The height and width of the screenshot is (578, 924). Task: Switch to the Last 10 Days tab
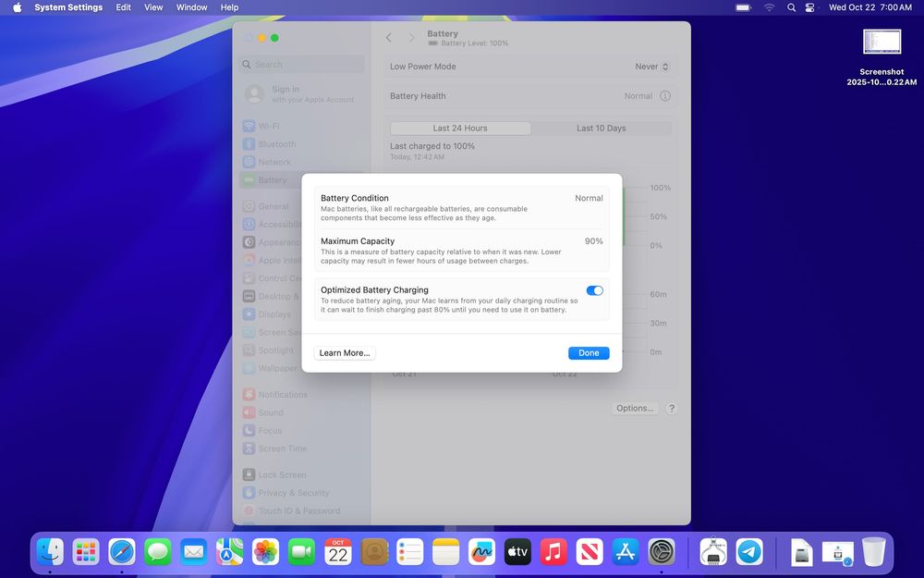coord(601,129)
